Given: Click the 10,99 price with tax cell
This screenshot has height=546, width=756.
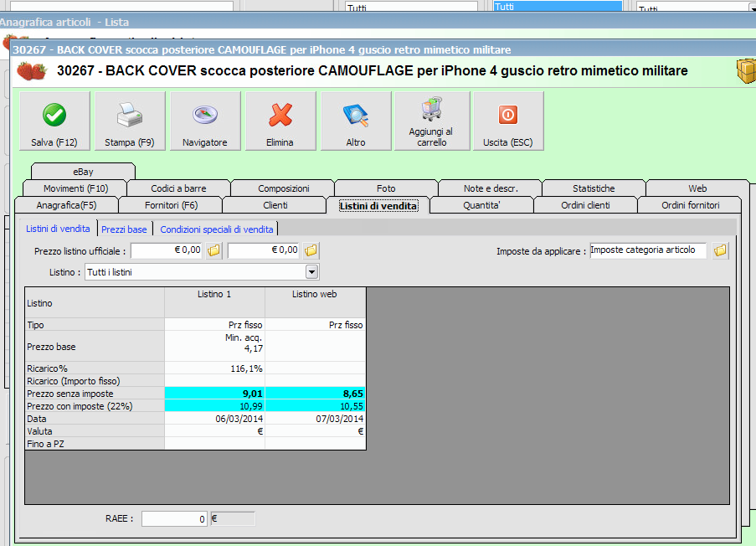Looking at the screenshot, I should [214, 406].
